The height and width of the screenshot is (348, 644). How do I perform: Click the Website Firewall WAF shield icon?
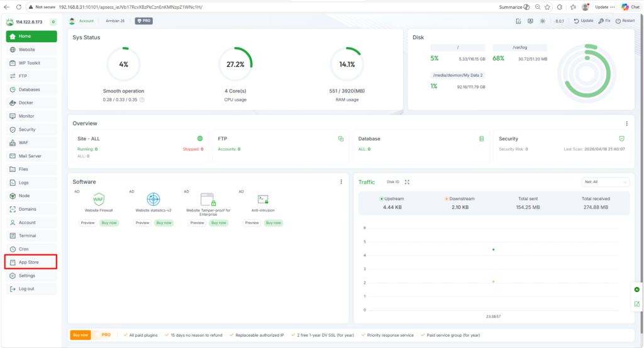coord(99,199)
